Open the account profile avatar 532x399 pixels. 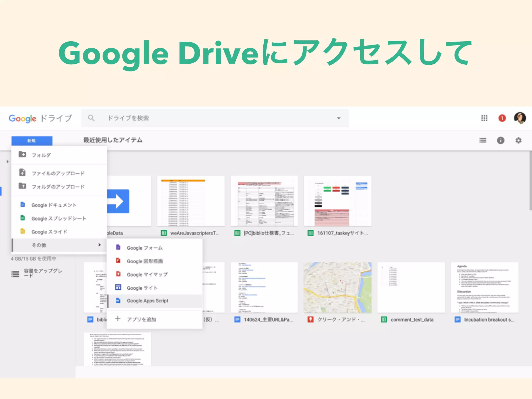pyautogui.click(x=520, y=118)
